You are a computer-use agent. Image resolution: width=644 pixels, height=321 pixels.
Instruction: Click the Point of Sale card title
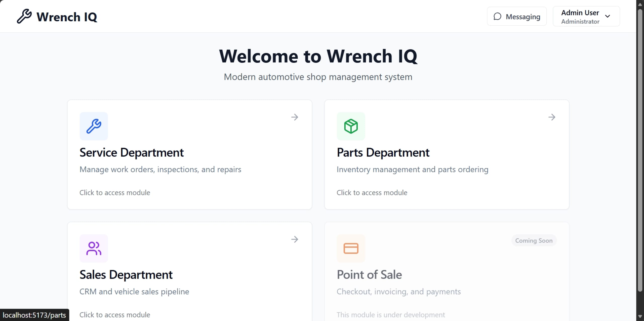pyautogui.click(x=369, y=275)
